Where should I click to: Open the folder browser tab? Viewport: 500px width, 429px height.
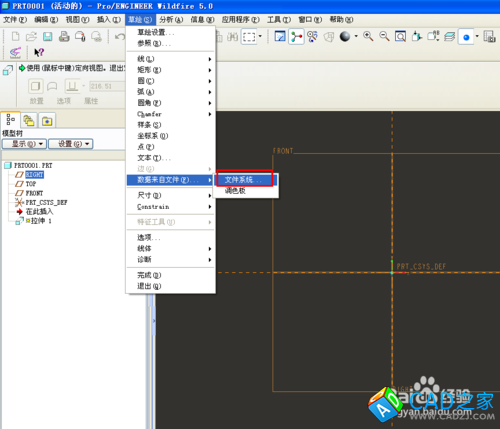29,121
